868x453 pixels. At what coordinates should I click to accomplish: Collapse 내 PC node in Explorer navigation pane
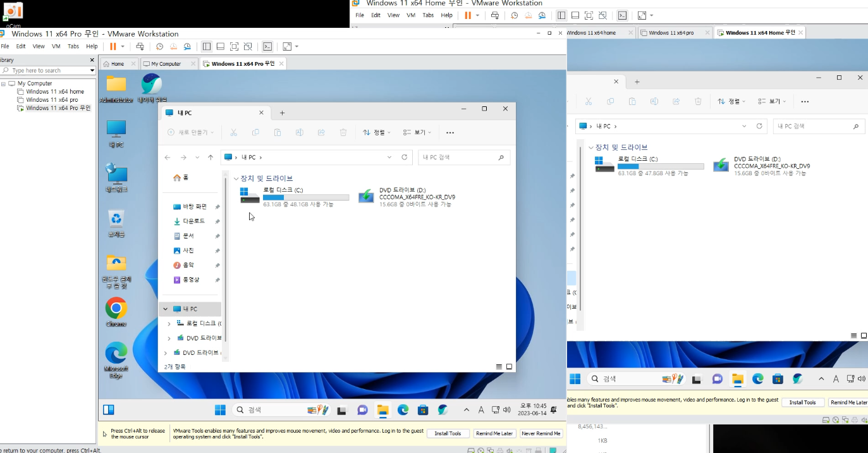166,309
